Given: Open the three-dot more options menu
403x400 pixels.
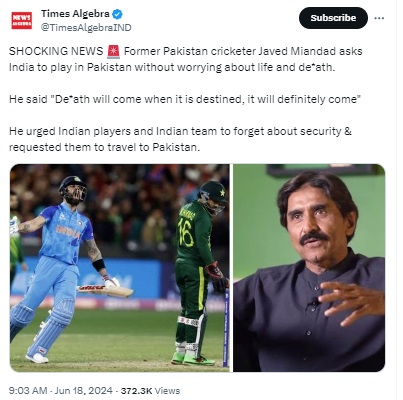Looking at the screenshot, I should (379, 18).
